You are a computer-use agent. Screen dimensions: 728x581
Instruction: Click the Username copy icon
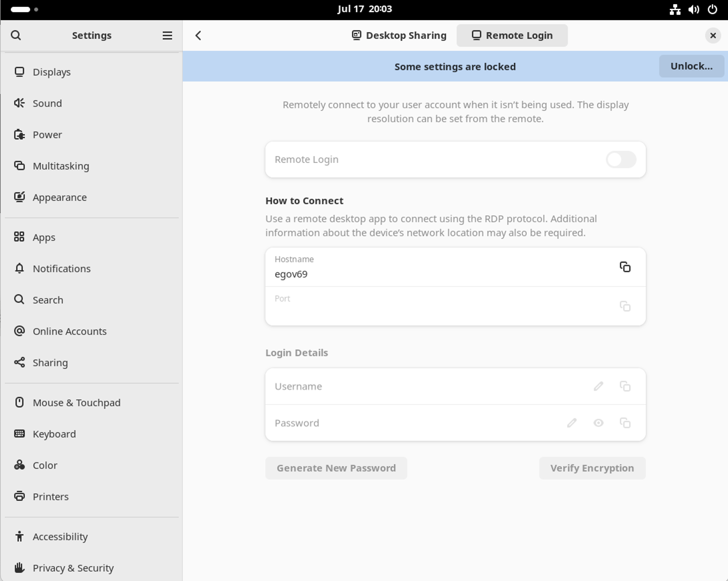click(x=625, y=386)
